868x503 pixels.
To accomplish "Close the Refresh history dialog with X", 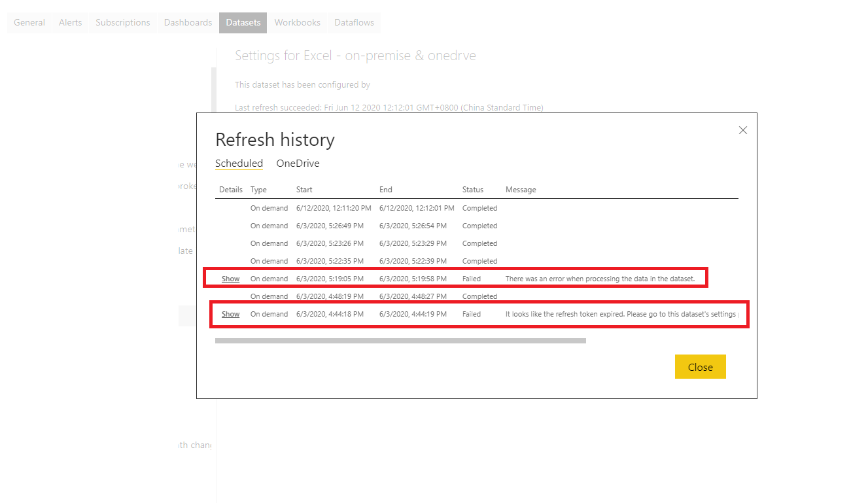I will pos(742,130).
